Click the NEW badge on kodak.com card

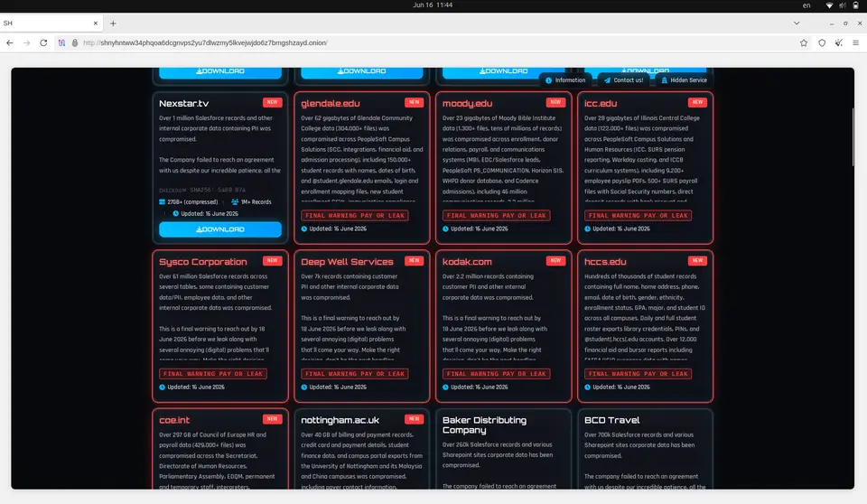[x=555, y=260]
